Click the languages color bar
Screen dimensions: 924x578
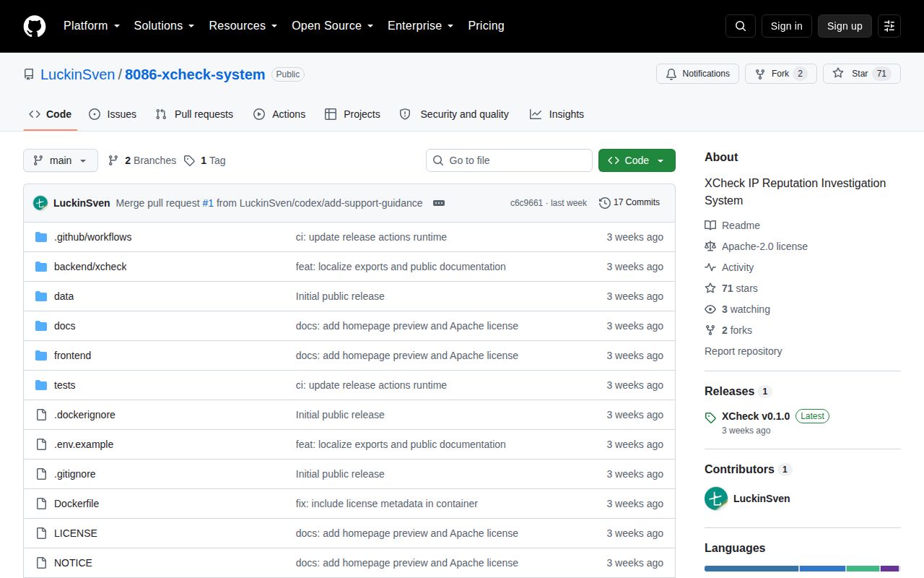click(803, 569)
